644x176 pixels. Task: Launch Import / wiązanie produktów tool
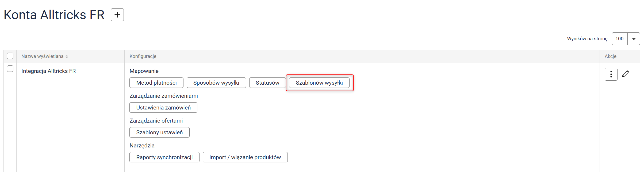click(245, 157)
